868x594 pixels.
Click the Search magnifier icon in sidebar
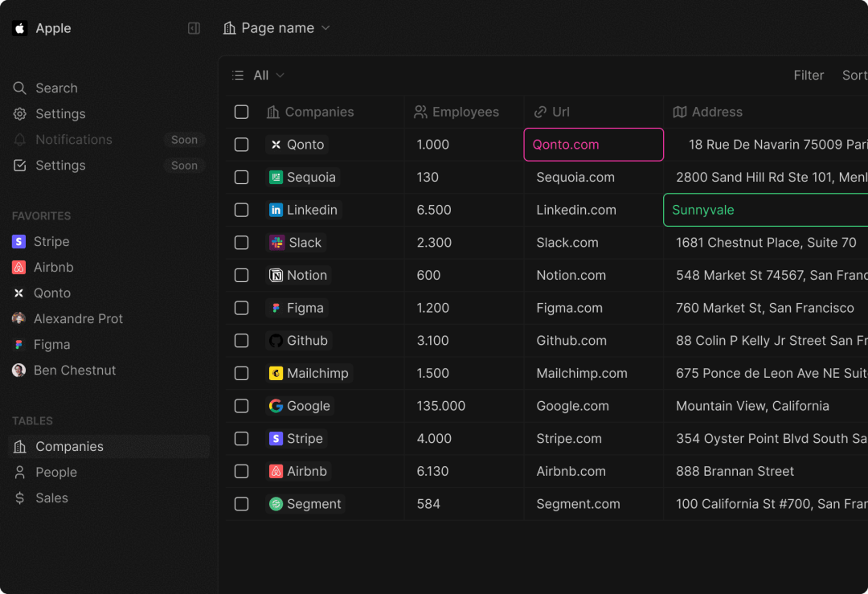tap(20, 88)
